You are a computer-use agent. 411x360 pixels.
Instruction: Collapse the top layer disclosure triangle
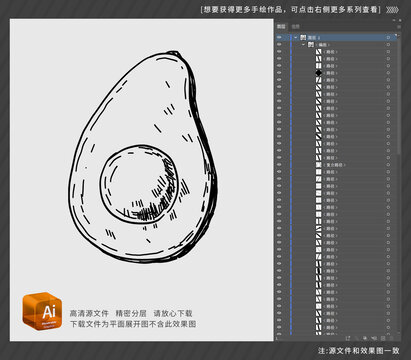click(x=295, y=37)
